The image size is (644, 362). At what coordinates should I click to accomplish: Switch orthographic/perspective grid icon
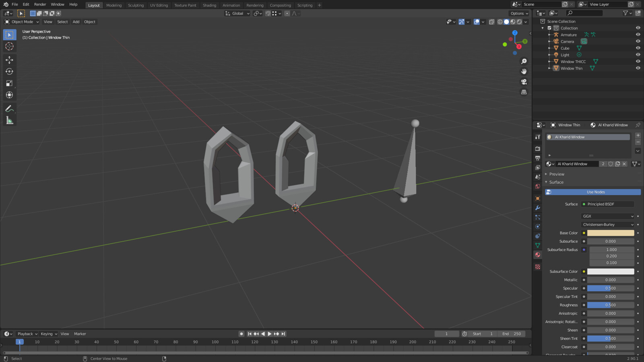524,92
